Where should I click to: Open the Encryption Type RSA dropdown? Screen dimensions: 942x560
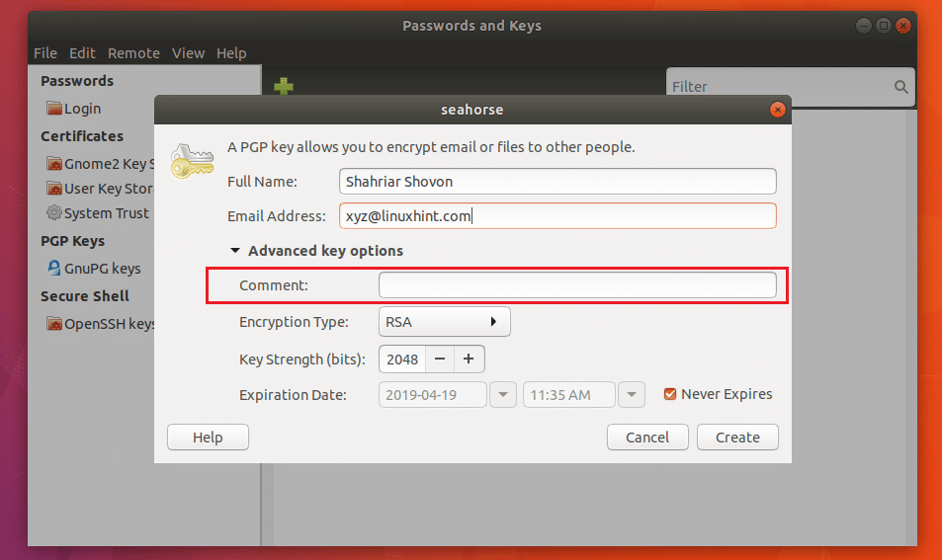point(445,322)
